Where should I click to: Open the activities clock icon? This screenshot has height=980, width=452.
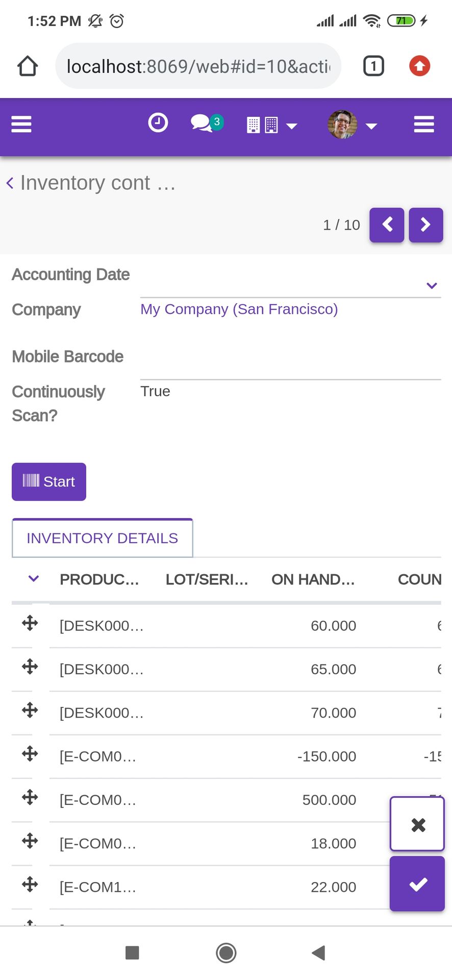[158, 123]
